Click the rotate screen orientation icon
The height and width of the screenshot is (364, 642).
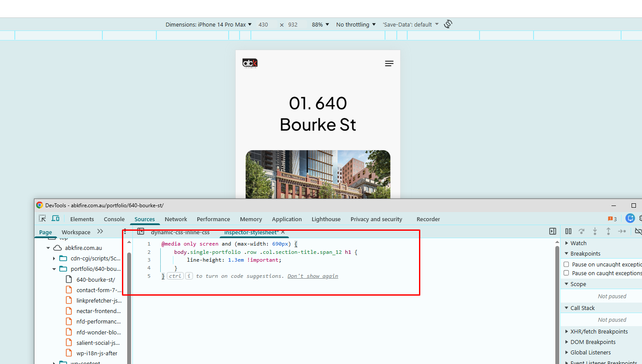(x=448, y=24)
